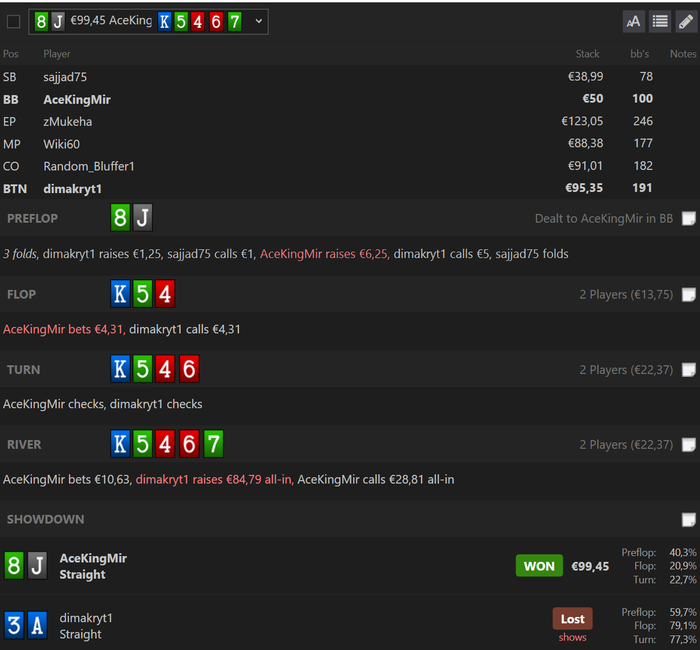
Task: Add a note on the FLOP street
Action: pyautogui.click(x=689, y=294)
